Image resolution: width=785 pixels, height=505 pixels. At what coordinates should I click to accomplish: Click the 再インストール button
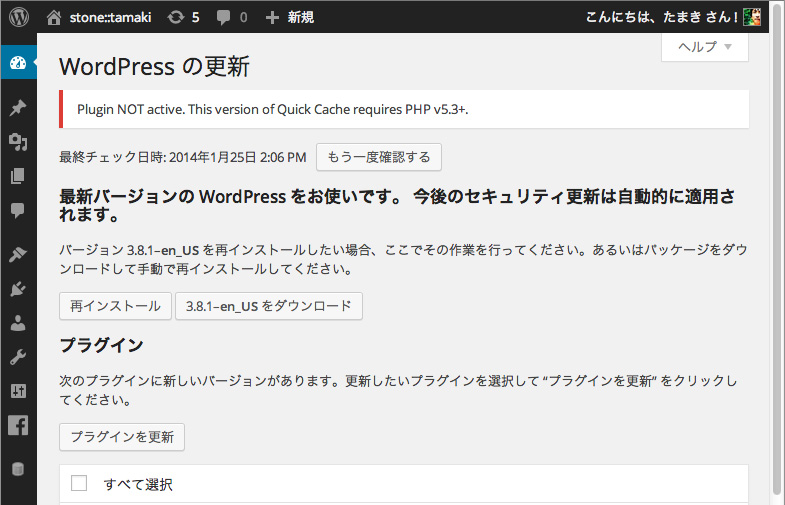pos(115,306)
